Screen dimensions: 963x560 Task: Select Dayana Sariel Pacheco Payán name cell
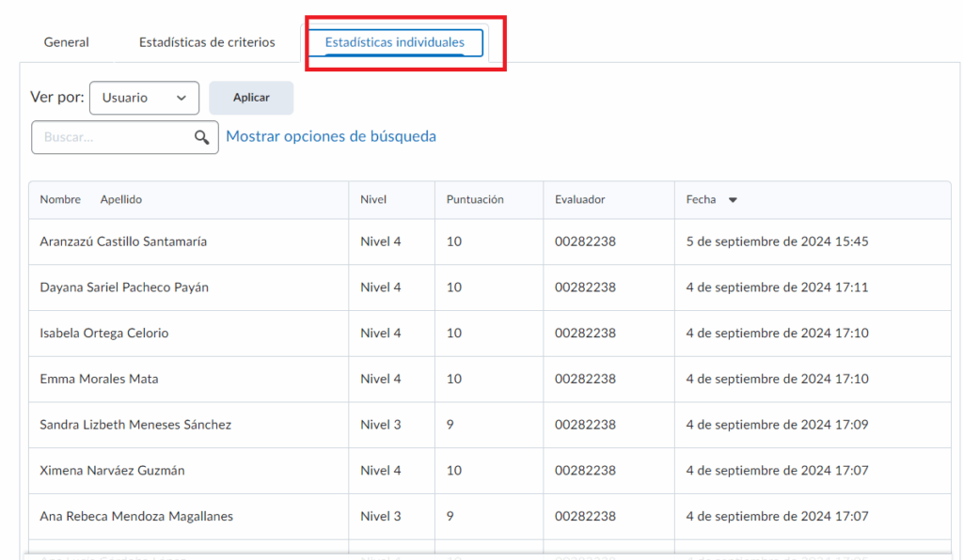tap(124, 288)
